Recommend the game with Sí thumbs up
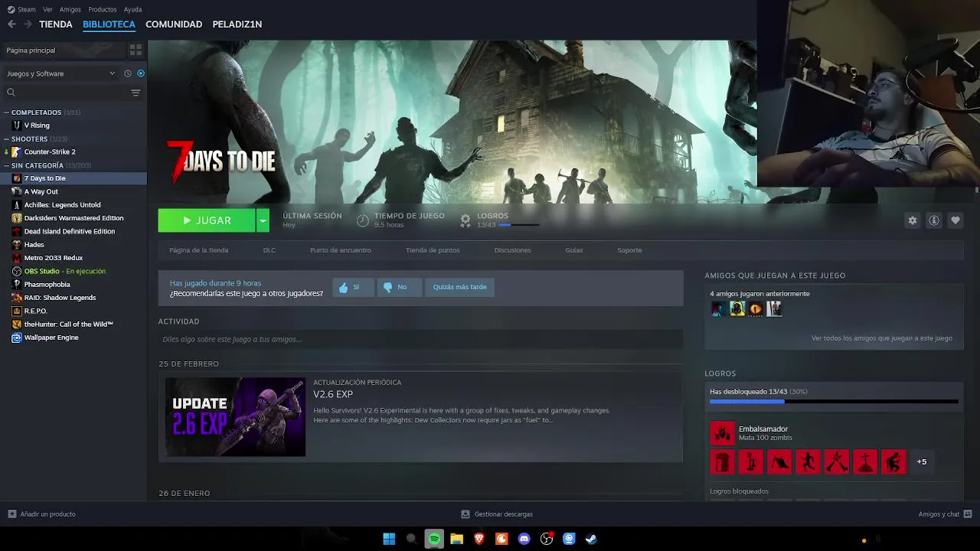The height and width of the screenshot is (551, 980). click(x=353, y=287)
